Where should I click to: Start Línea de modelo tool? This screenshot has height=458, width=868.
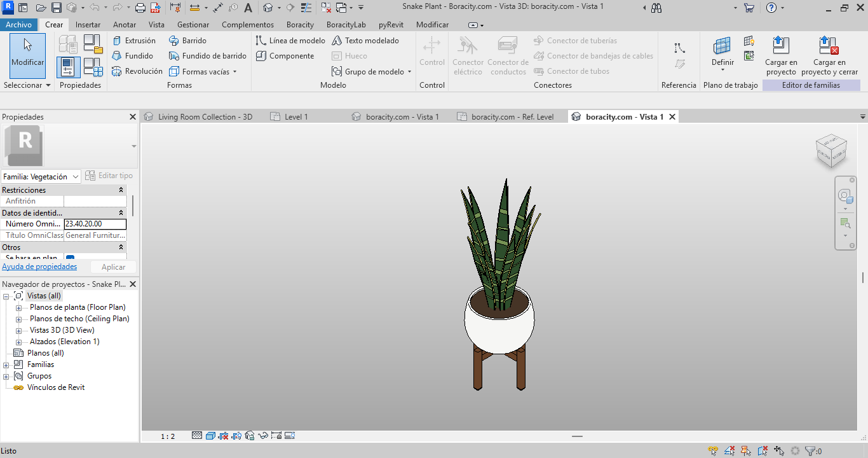tap(291, 41)
